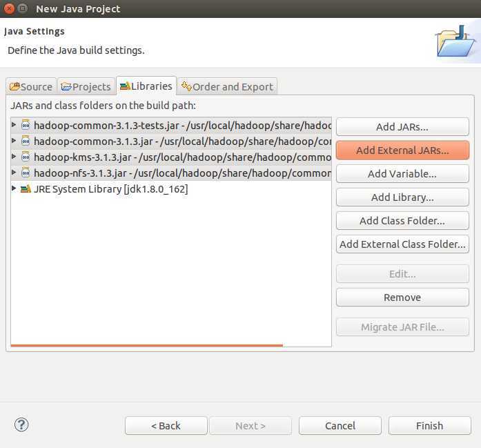
Task: Expand the hadoop-common-3.1.3-tests.jar entry
Action: click(14, 124)
